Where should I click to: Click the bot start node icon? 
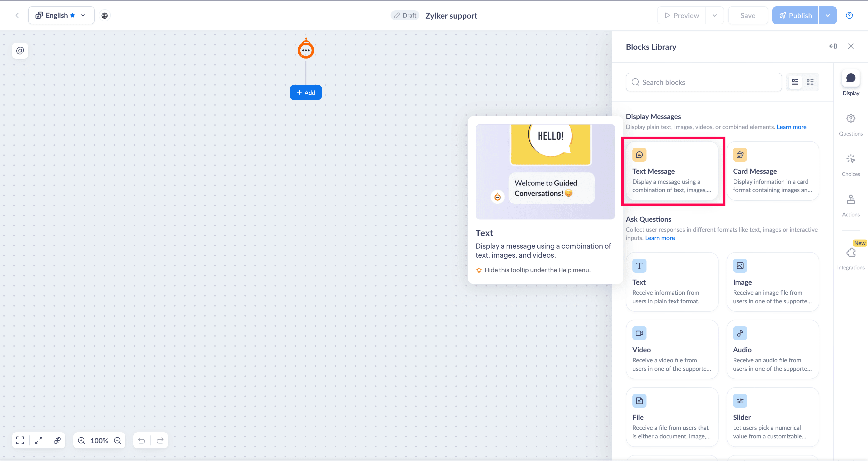pyautogui.click(x=306, y=50)
